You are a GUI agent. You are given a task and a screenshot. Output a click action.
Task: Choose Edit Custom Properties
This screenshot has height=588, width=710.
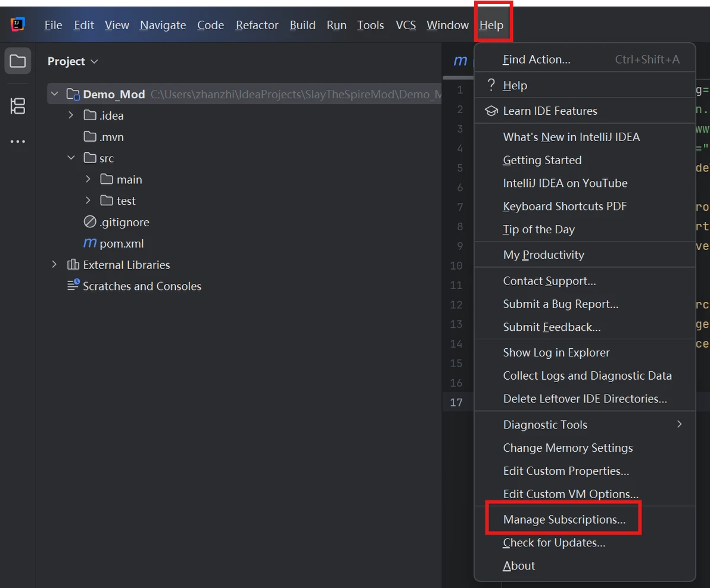585,471
